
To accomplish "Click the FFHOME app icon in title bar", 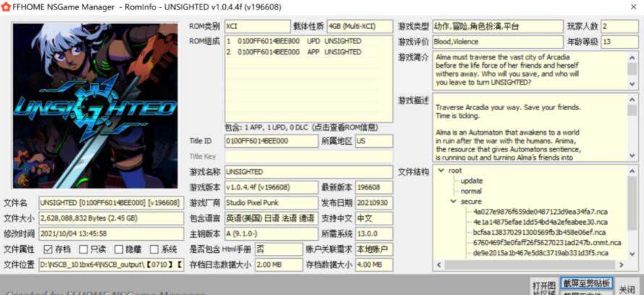I will coord(6,7).
